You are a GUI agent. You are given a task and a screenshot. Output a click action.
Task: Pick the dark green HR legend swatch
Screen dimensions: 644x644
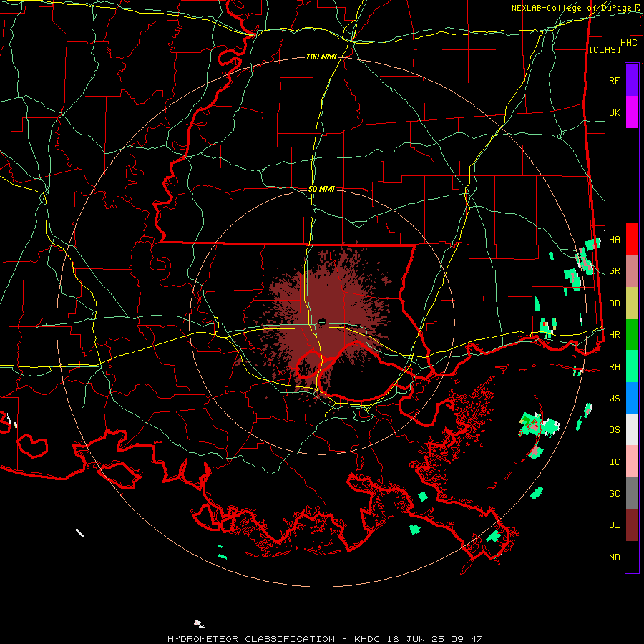(x=632, y=335)
